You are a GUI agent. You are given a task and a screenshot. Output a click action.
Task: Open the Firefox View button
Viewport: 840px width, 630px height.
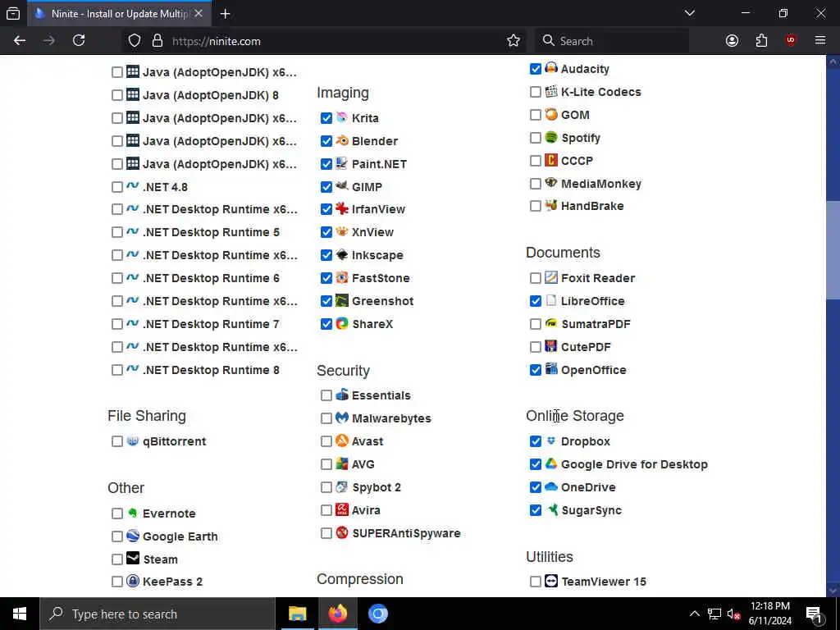(x=13, y=14)
